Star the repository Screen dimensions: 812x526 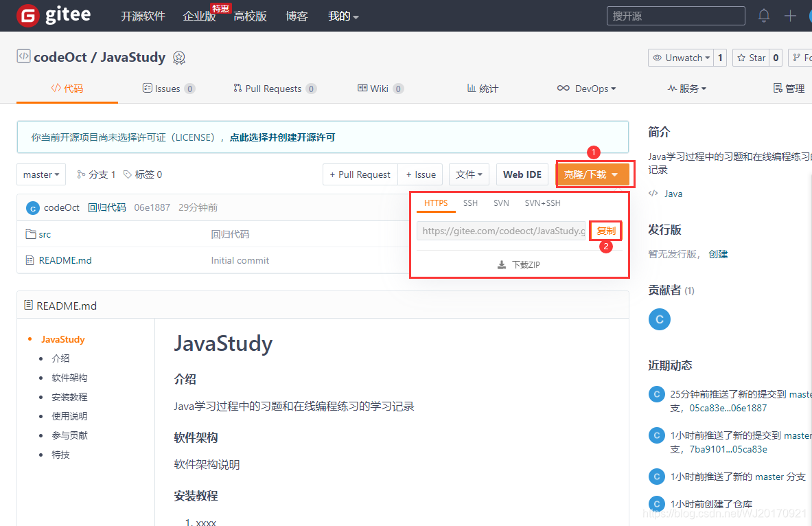[751, 58]
